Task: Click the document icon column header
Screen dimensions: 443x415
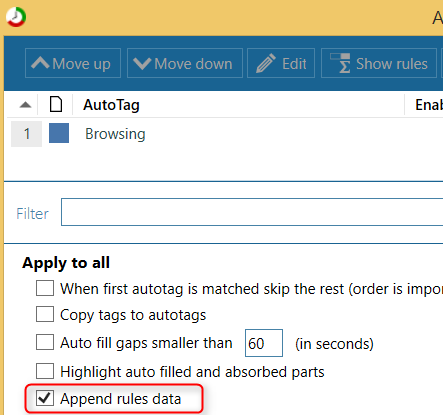Action: 56,104
